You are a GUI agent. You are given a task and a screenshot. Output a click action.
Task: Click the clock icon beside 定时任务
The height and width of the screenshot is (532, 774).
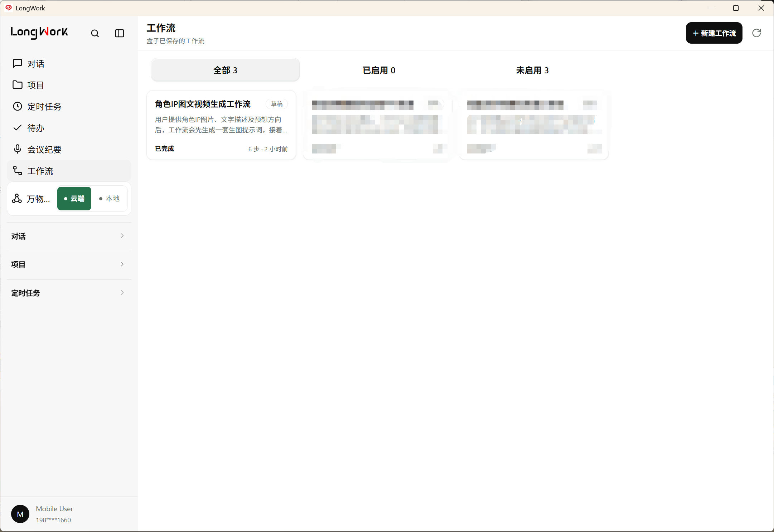point(18,106)
